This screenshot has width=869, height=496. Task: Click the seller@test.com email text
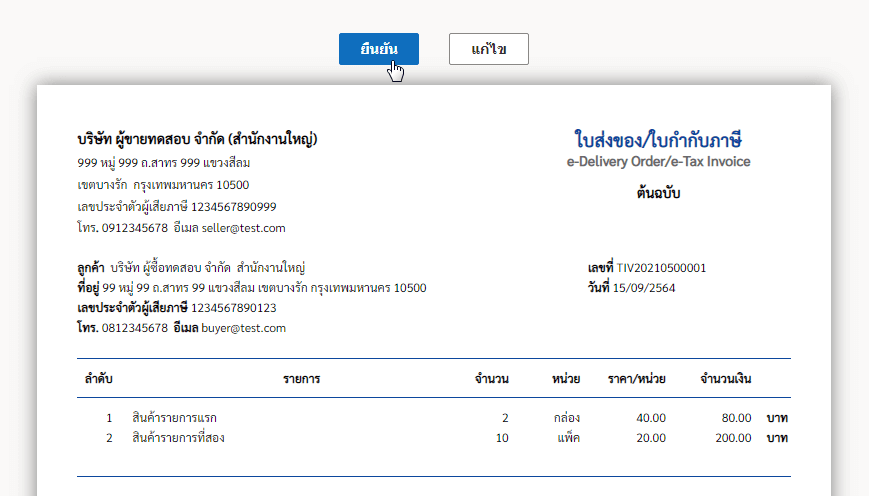coord(243,228)
